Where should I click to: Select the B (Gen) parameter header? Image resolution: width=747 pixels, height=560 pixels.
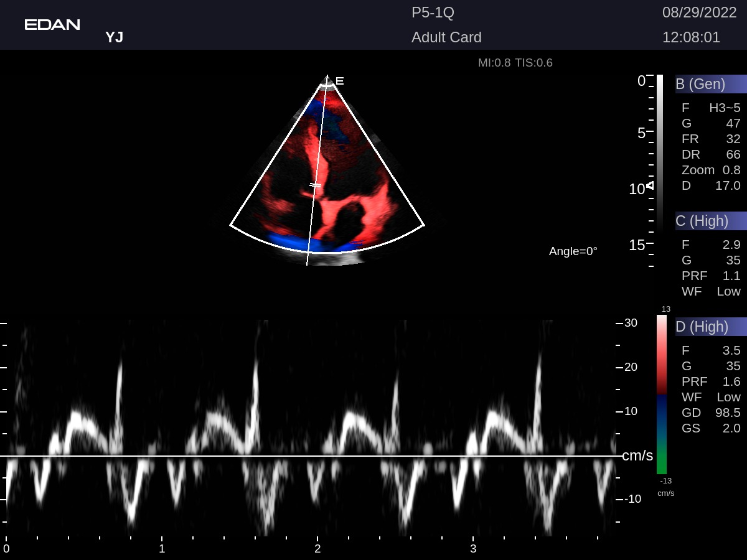(710, 84)
